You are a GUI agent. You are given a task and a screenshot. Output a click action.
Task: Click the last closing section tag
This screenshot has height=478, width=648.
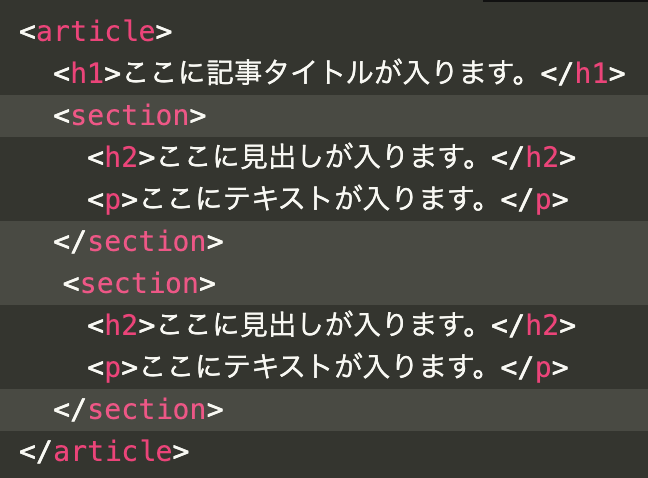point(139,409)
